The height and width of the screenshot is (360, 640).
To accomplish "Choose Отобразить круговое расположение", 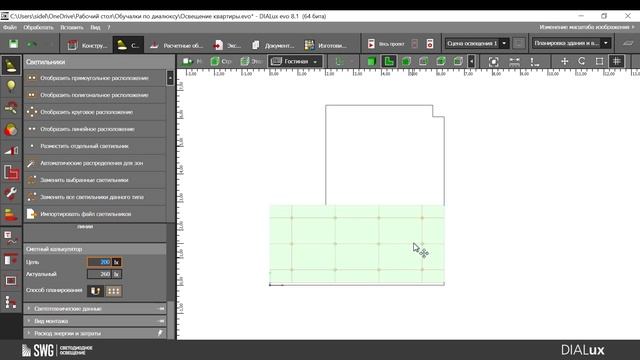I will click(95, 112).
